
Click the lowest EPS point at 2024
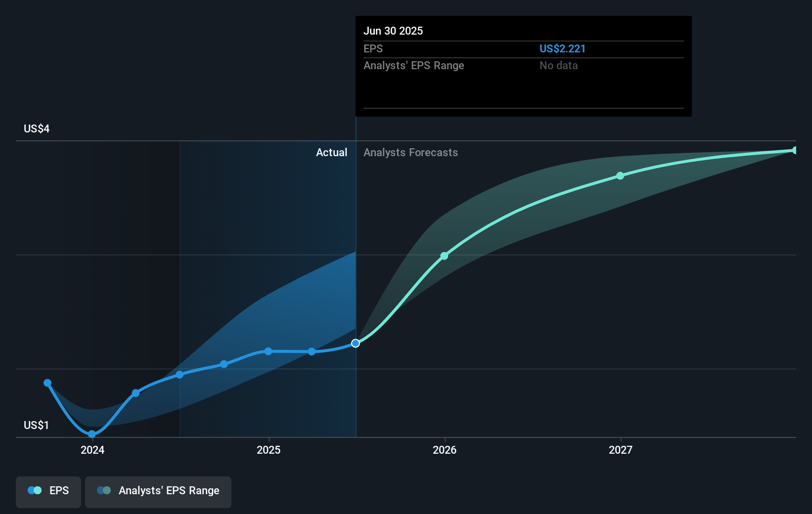click(x=92, y=434)
